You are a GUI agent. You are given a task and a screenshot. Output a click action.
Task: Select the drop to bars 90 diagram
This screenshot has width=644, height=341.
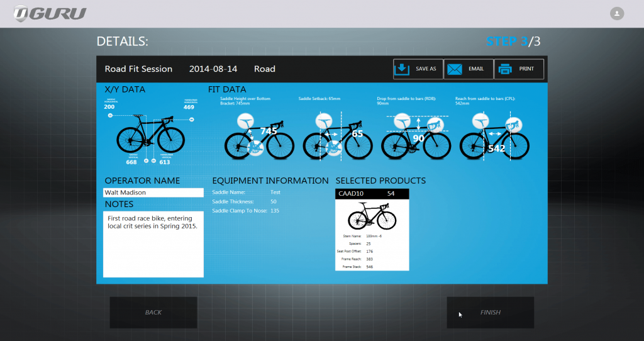416,137
